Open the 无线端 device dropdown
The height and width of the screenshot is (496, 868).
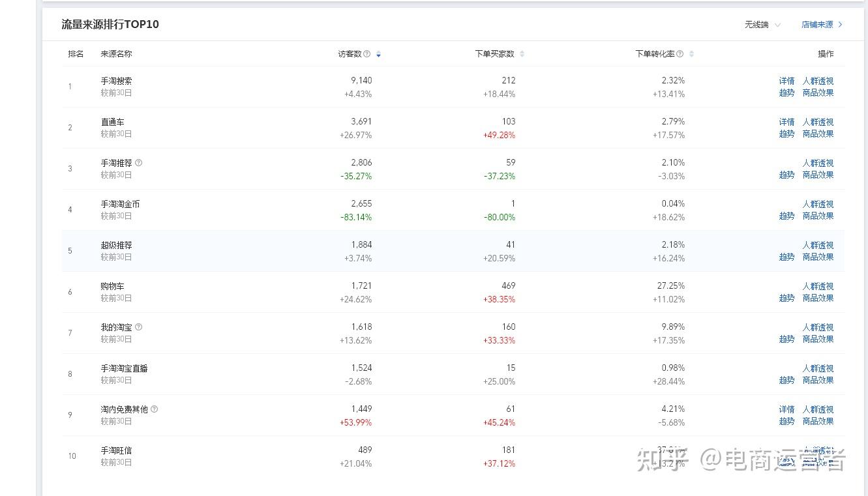762,25
